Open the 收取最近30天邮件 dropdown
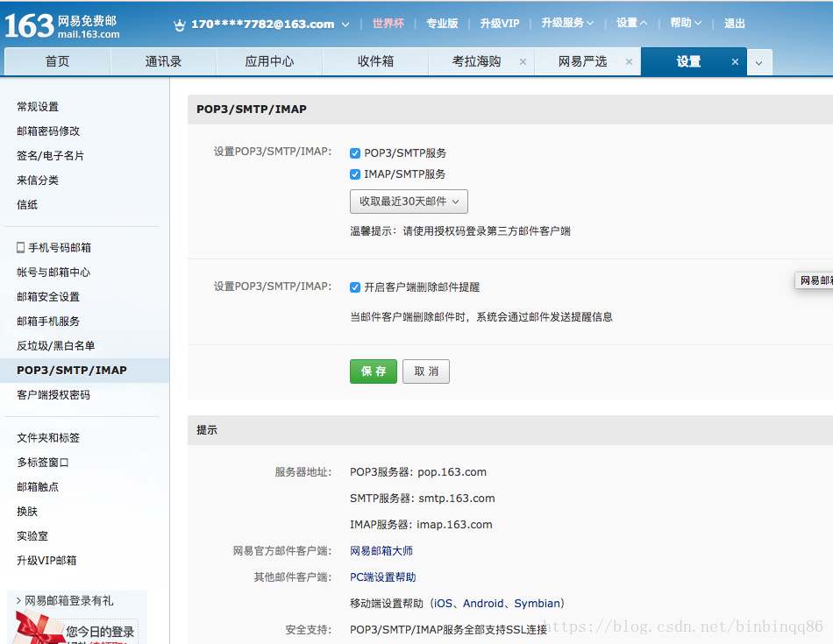Screen dimensions: 833x644 409,202
